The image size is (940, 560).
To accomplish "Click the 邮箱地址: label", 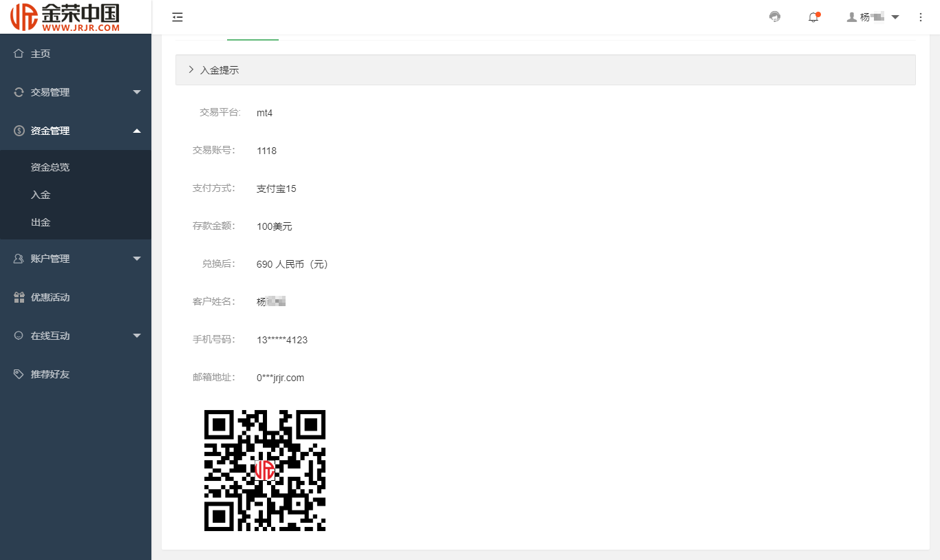I will click(214, 377).
